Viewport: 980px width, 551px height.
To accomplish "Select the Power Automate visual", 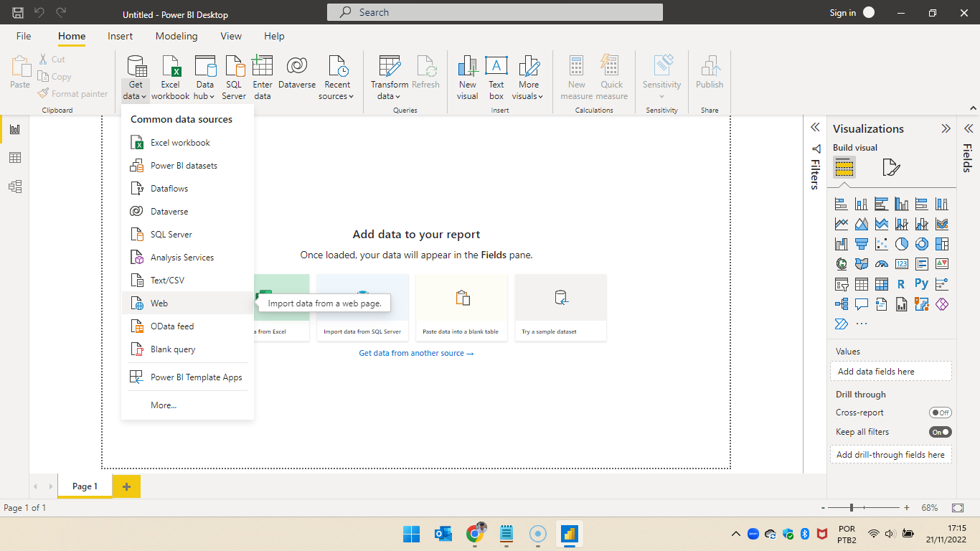I will tap(842, 324).
